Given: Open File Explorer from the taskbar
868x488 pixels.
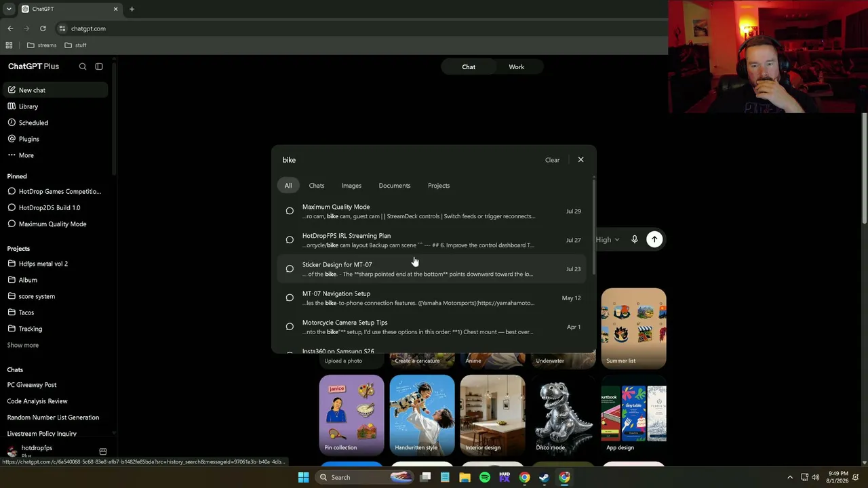Looking at the screenshot, I should (465, 477).
